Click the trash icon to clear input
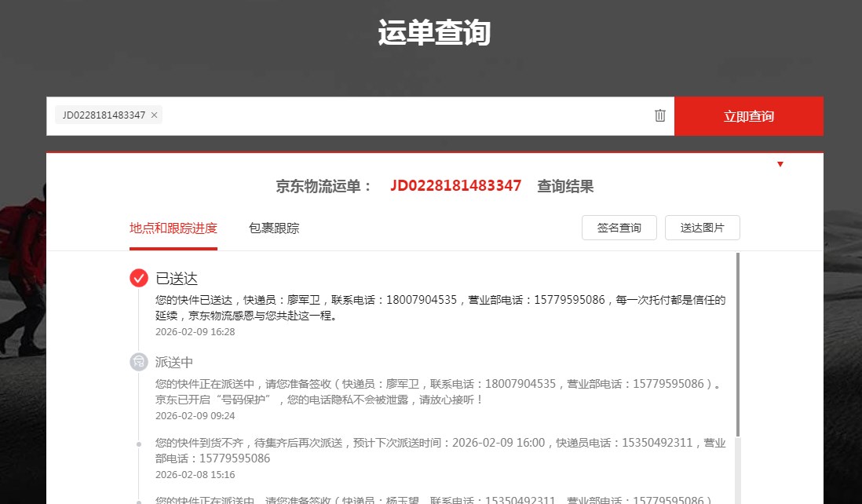The width and height of the screenshot is (862, 504). [x=659, y=115]
